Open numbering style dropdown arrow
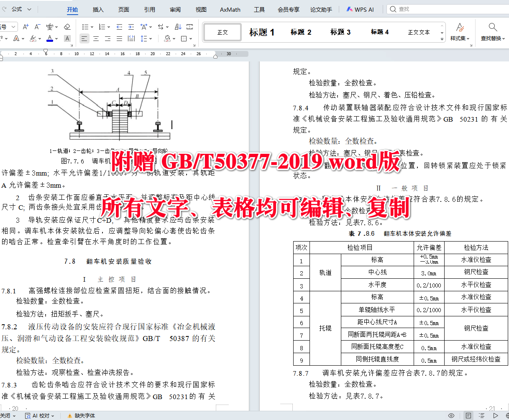509x420 pixels. tap(109, 27)
